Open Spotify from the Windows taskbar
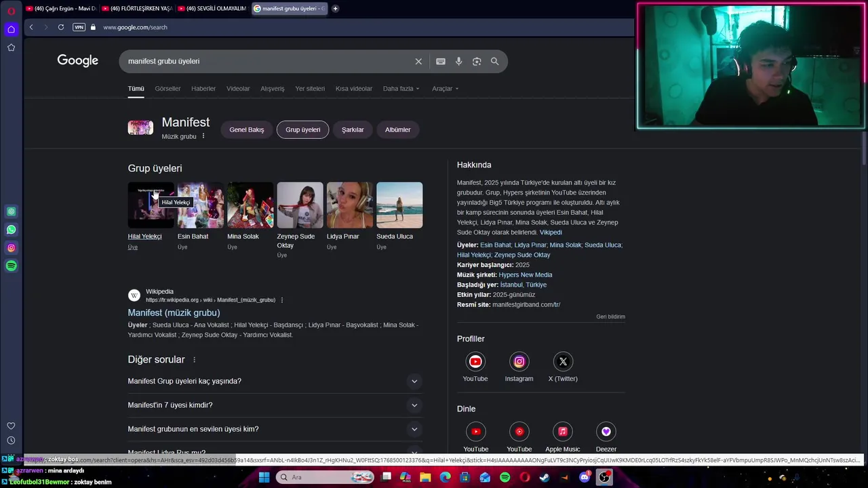The image size is (868, 488). (505, 477)
